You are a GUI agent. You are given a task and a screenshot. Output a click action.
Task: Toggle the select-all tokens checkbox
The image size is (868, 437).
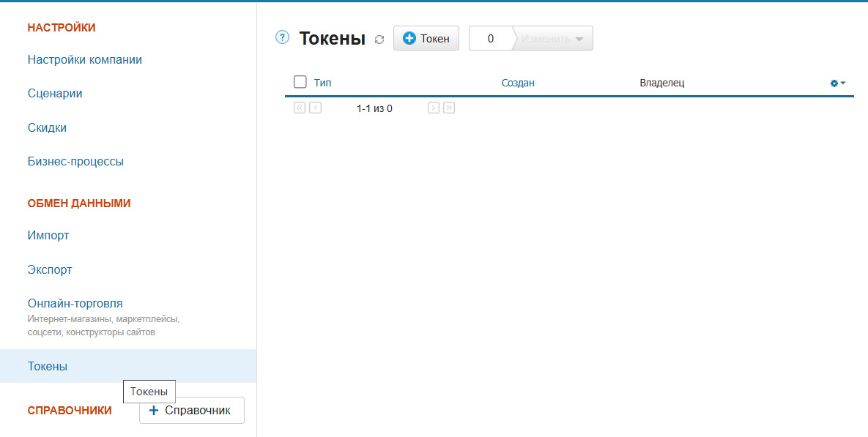point(300,82)
